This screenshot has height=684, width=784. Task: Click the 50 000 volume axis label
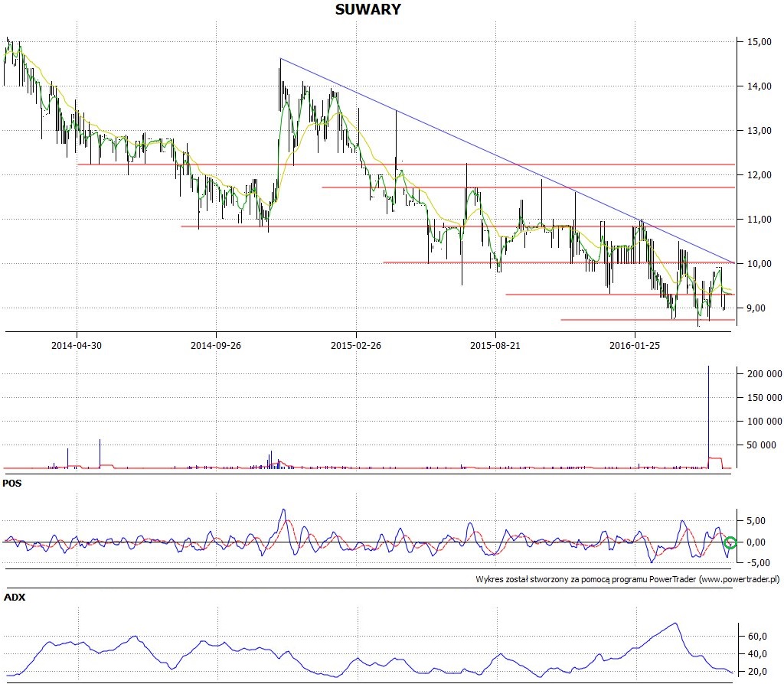(762, 445)
